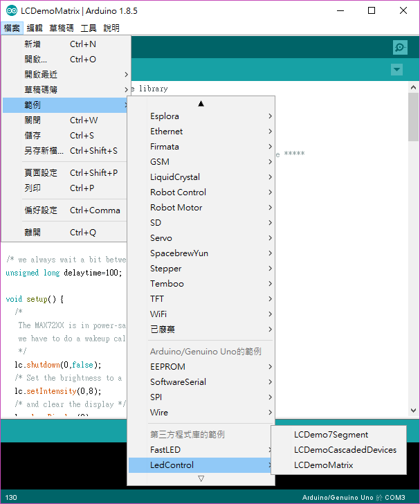Click the lc.shutdown(0,false) code line
420x504 pixels.
58,365
